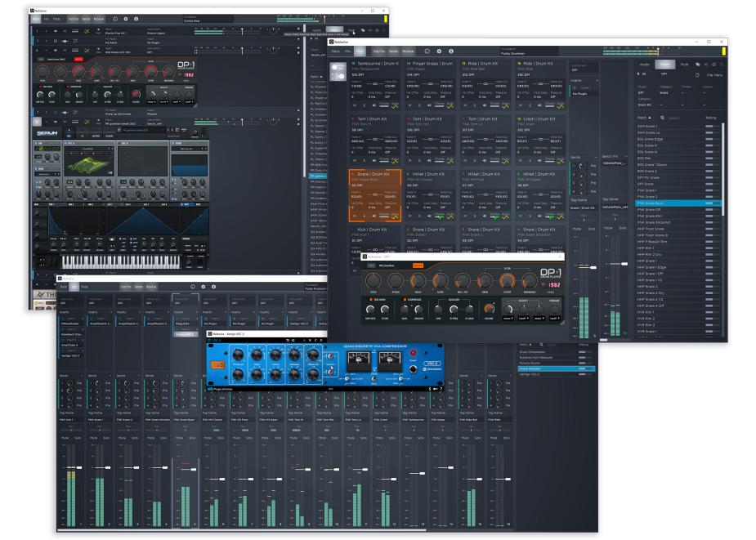Switch to the Multi tab in the pads browser panel
The height and width of the screenshot is (540, 756).
click(x=684, y=64)
